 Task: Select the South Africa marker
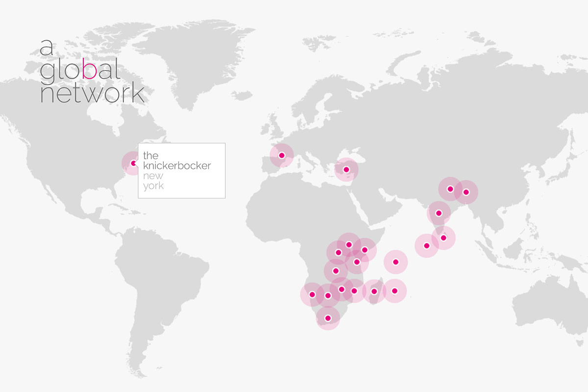(x=328, y=318)
